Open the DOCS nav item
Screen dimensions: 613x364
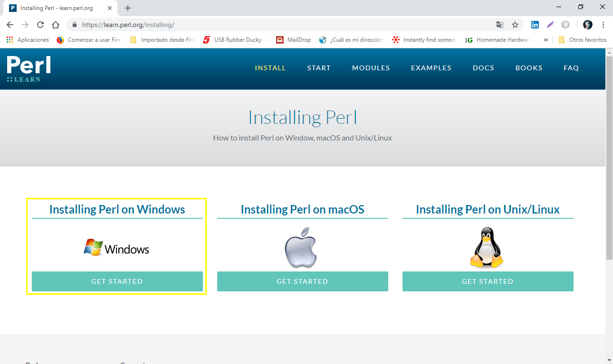(484, 68)
